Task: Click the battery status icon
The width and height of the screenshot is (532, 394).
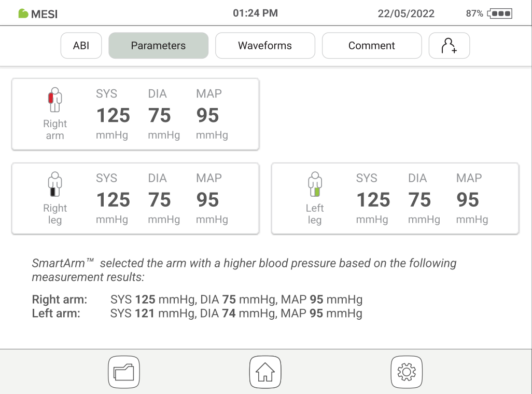Action: pyautogui.click(x=499, y=13)
